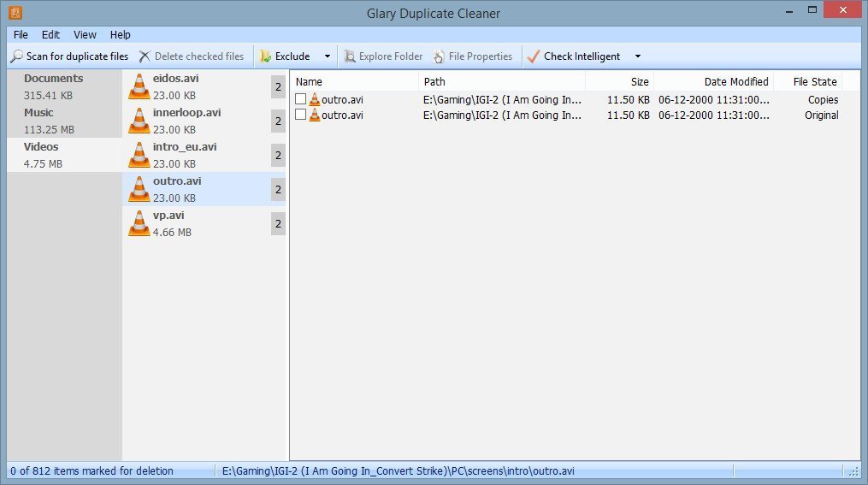Open the File menu

(21, 34)
